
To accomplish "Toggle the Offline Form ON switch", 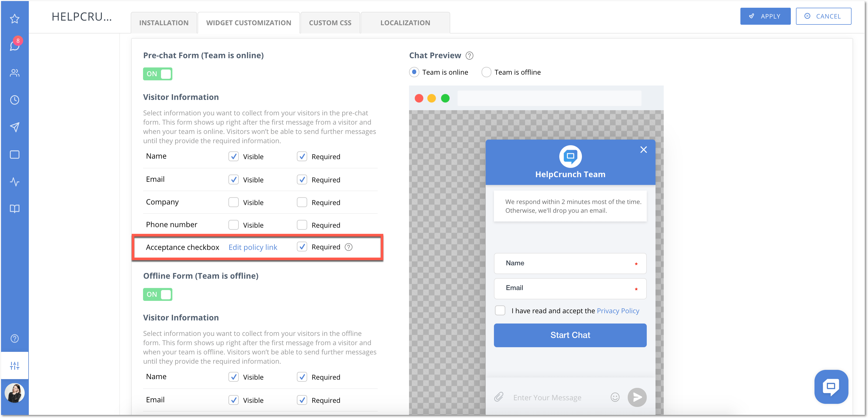I will 157,294.
